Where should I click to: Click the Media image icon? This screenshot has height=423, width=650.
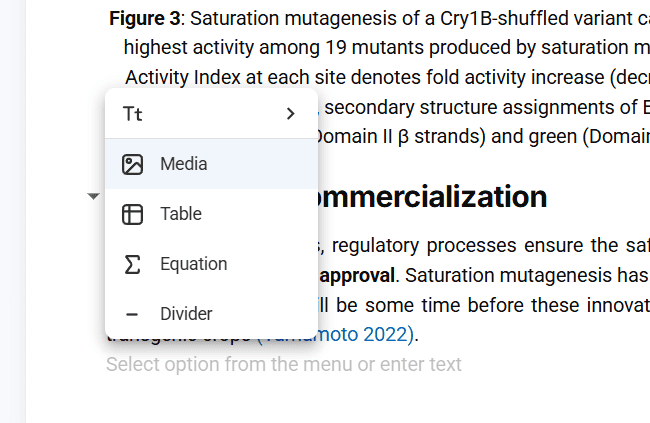(x=132, y=164)
